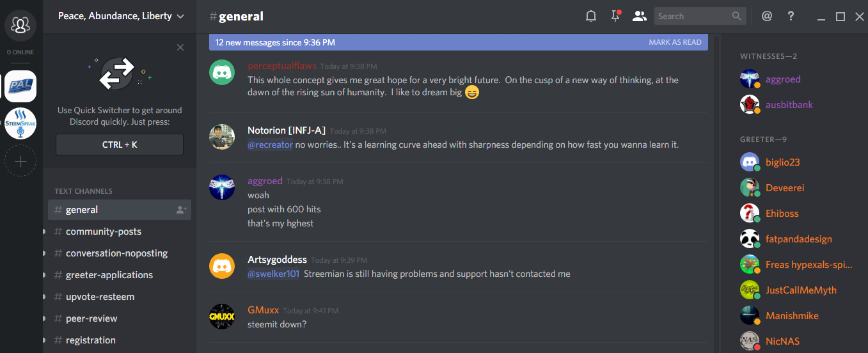The height and width of the screenshot is (353, 868).
Task: Toggle the member list icon
Action: point(639,17)
